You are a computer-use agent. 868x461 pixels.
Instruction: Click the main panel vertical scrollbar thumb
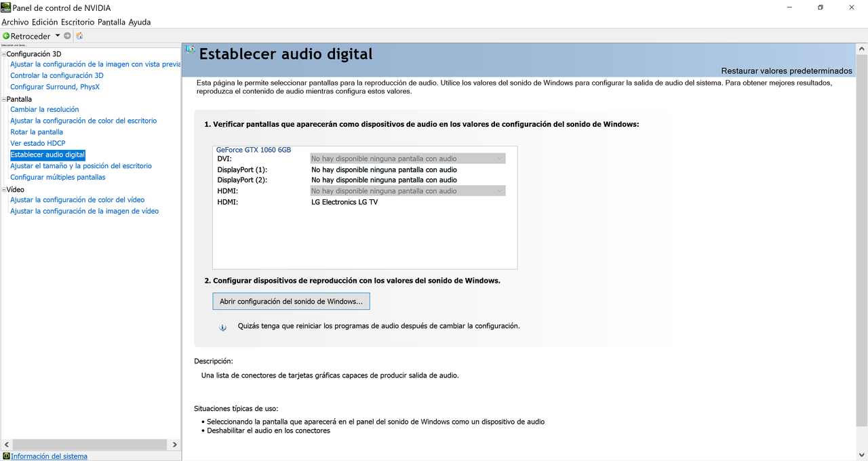pos(862,241)
